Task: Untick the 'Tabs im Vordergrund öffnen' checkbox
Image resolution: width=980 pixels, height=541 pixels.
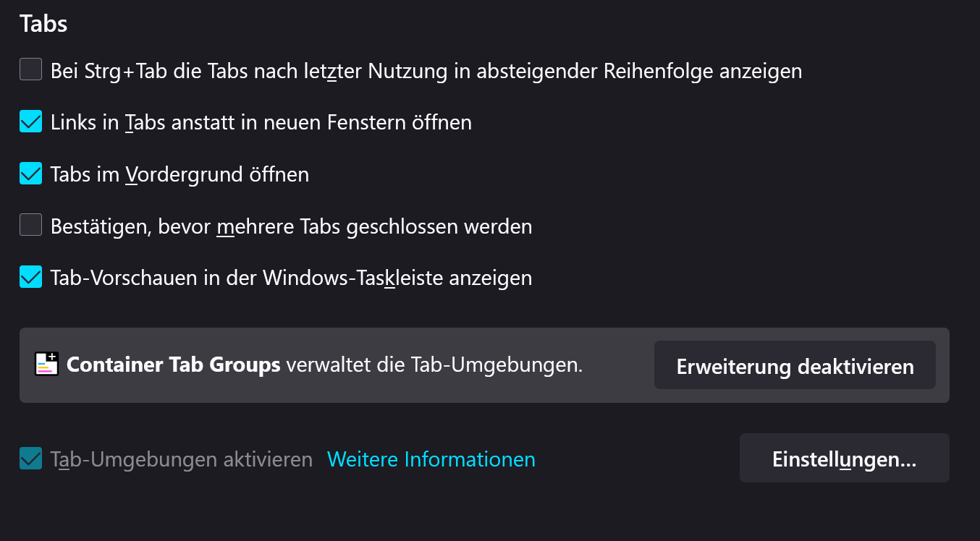Action: [30, 174]
